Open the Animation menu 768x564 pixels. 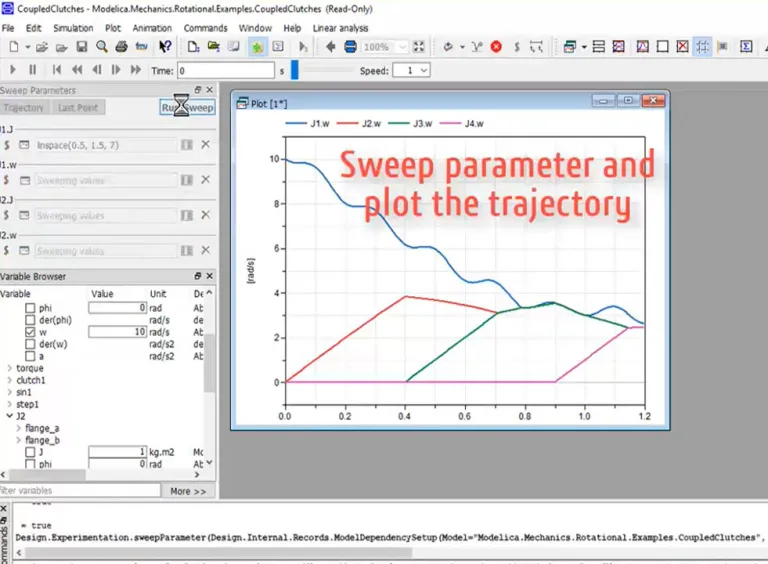click(152, 28)
